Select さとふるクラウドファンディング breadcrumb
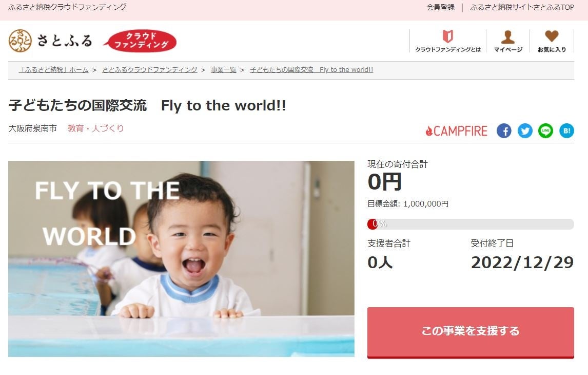Image resolution: width=588 pixels, height=375 pixels. point(150,70)
